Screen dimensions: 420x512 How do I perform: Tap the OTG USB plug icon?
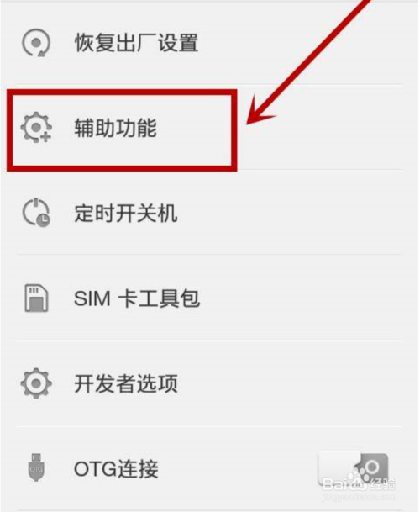coord(36,467)
